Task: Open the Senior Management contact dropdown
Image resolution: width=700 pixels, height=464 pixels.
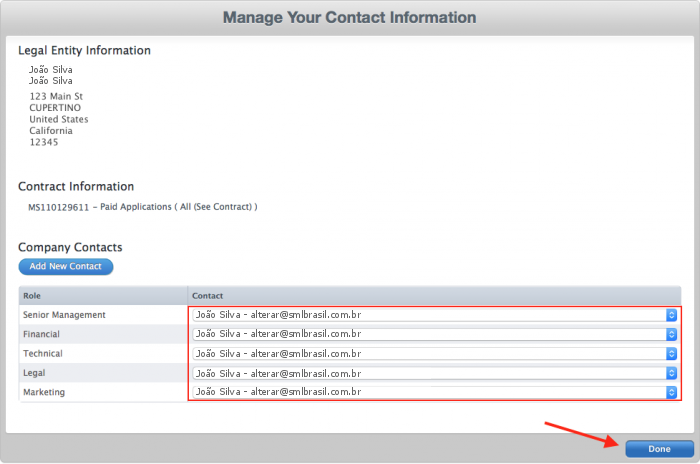Action: pyautogui.click(x=430, y=315)
